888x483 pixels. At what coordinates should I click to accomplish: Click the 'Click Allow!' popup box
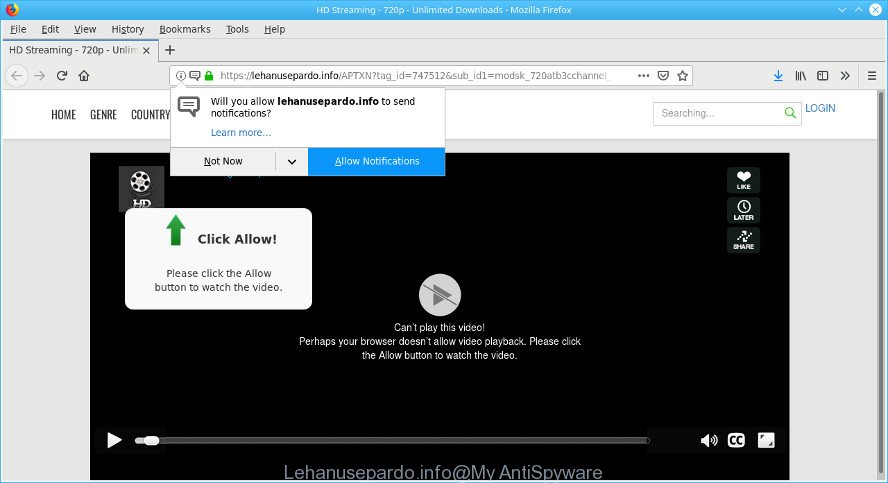pos(219,259)
